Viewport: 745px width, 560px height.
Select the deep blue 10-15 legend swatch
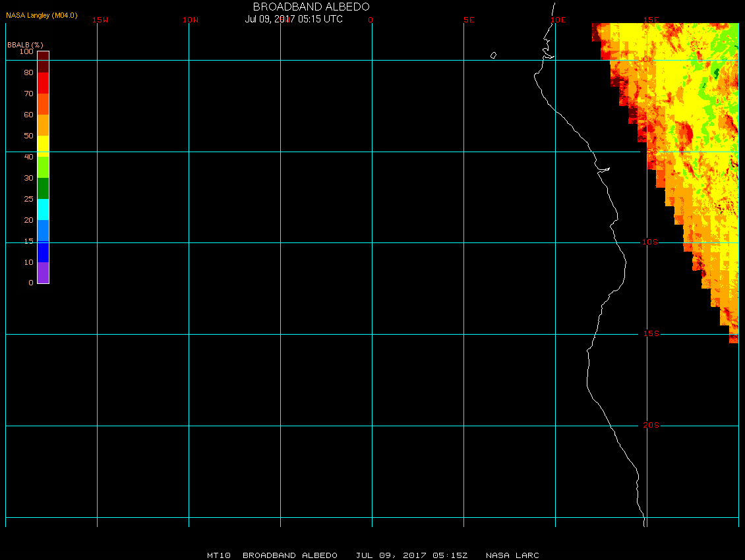pos(44,252)
